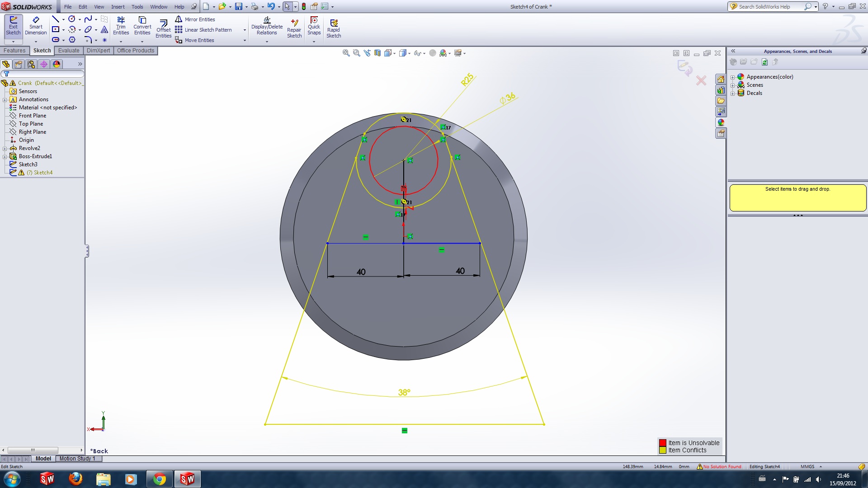Click the Motion Study 1 tab

[77, 459]
